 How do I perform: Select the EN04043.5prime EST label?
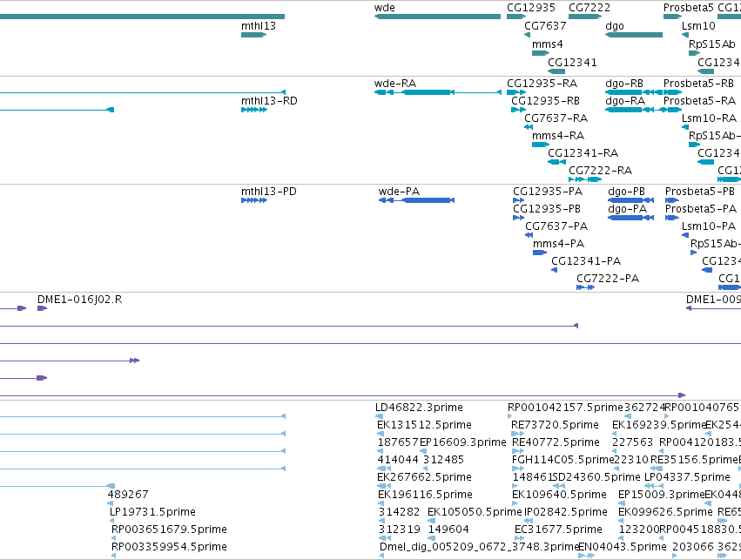click(623, 547)
